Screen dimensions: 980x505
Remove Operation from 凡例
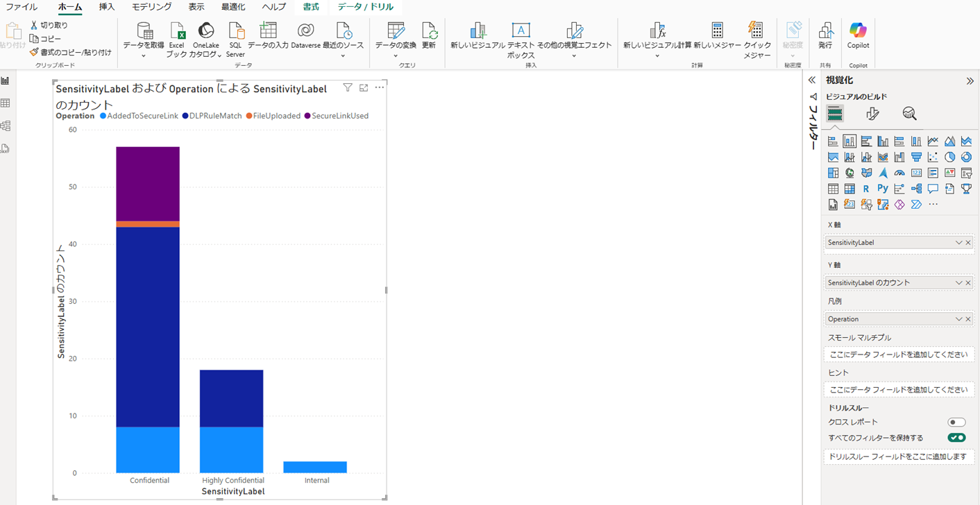968,319
